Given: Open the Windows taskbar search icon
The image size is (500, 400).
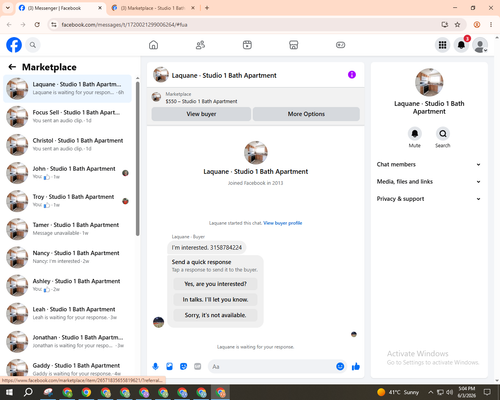Looking at the screenshot, I should 28,392.
